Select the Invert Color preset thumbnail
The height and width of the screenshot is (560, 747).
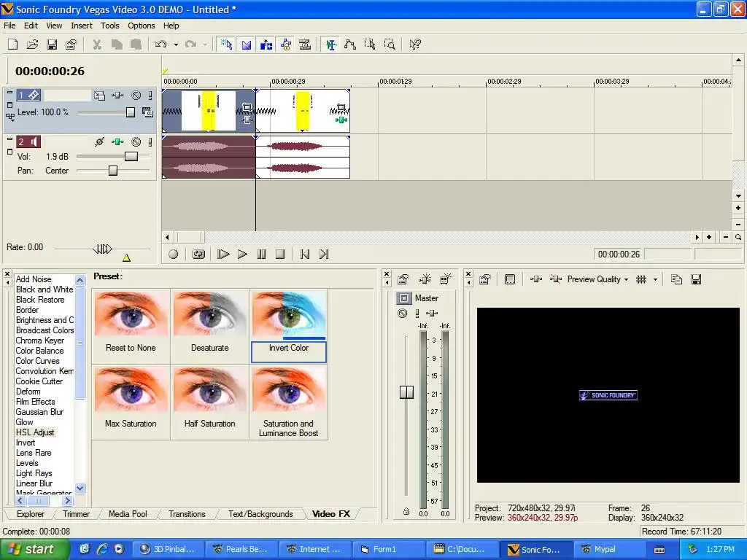click(289, 315)
